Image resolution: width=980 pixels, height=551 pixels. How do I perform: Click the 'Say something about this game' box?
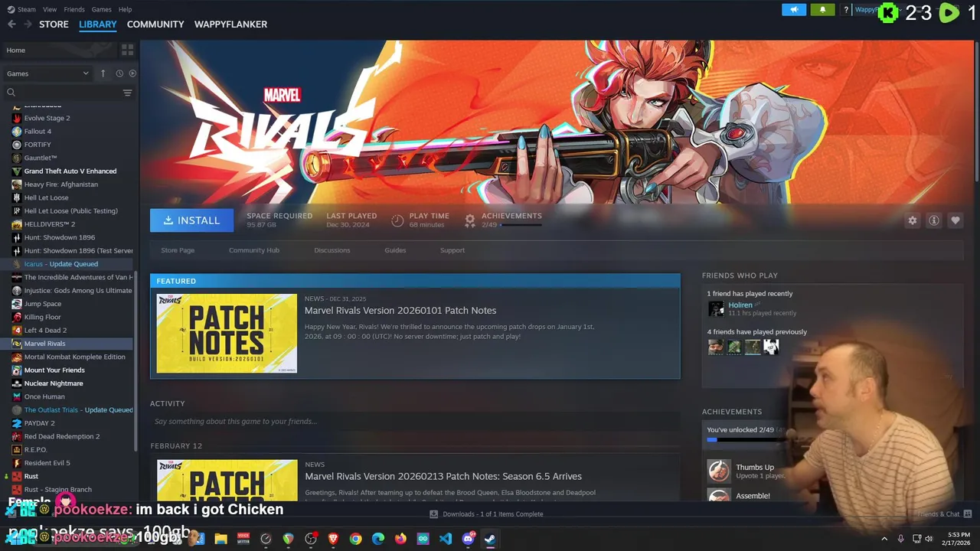pos(415,421)
